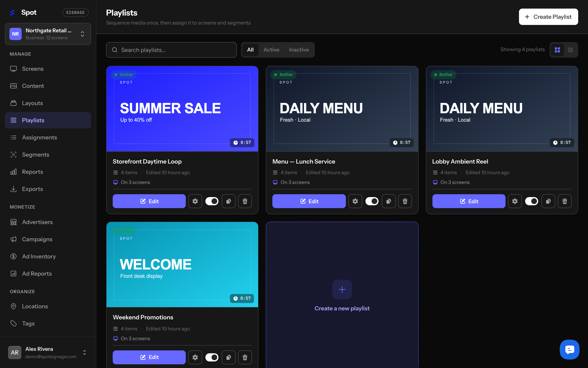The image size is (588, 368).
Task: Delete the Lobby Ambient Reel playlist
Action: click(x=565, y=201)
